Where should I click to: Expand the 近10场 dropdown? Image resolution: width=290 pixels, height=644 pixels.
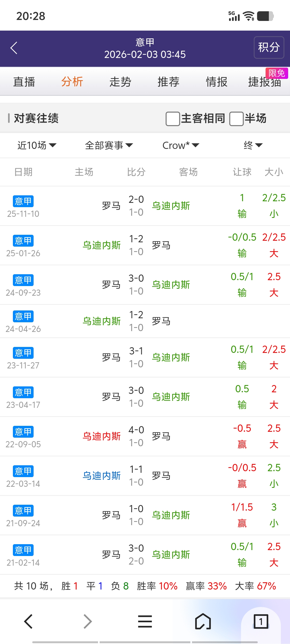(x=37, y=145)
